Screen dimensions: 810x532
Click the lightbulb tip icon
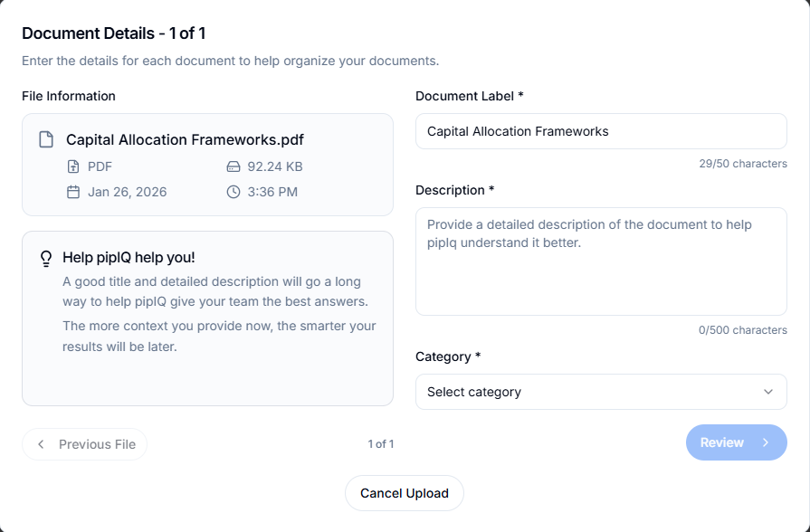[46, 258]
